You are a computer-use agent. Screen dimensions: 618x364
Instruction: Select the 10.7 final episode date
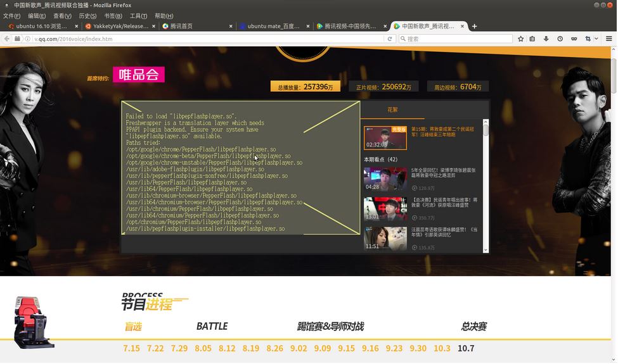(x=466, y=348)
